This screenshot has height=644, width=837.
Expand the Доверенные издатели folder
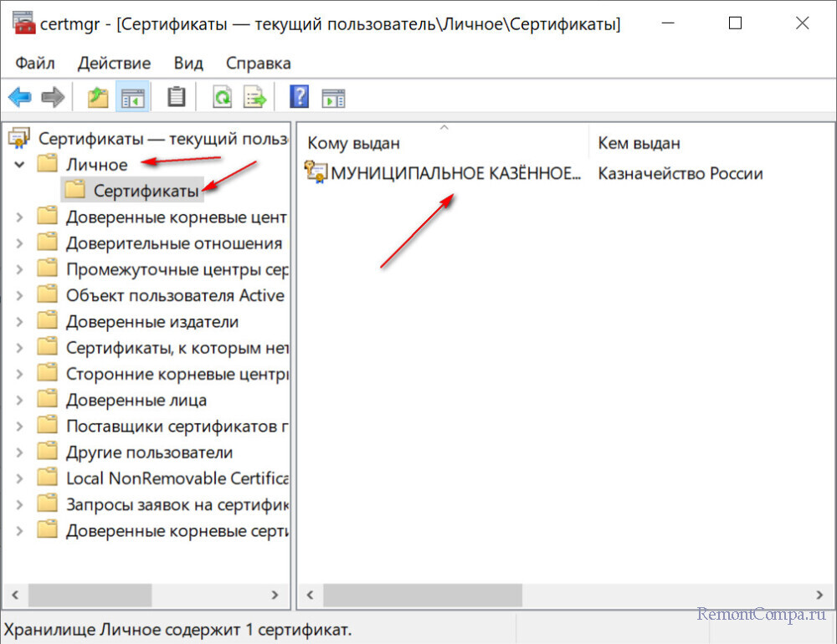[20, 322]
